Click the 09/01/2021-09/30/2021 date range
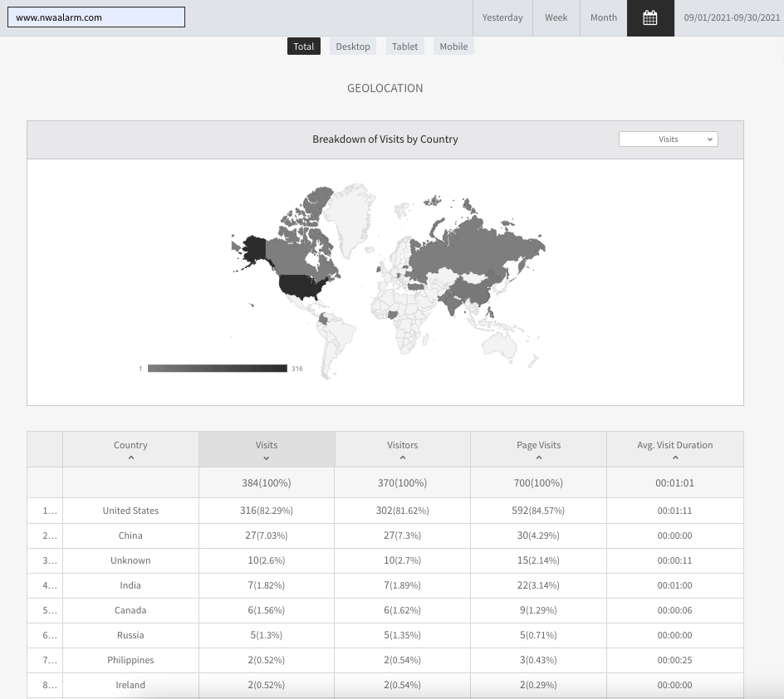The image size is (784, 699). pos(731,18)
